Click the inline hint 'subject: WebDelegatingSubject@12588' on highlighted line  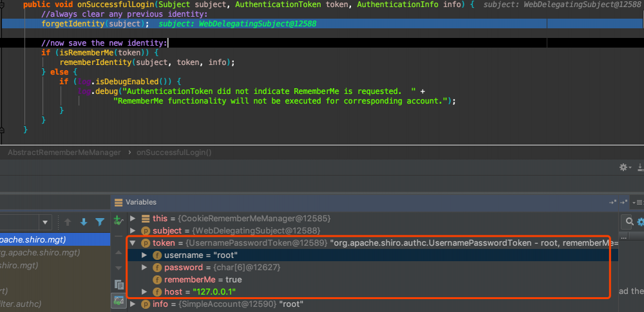(238, 24)
